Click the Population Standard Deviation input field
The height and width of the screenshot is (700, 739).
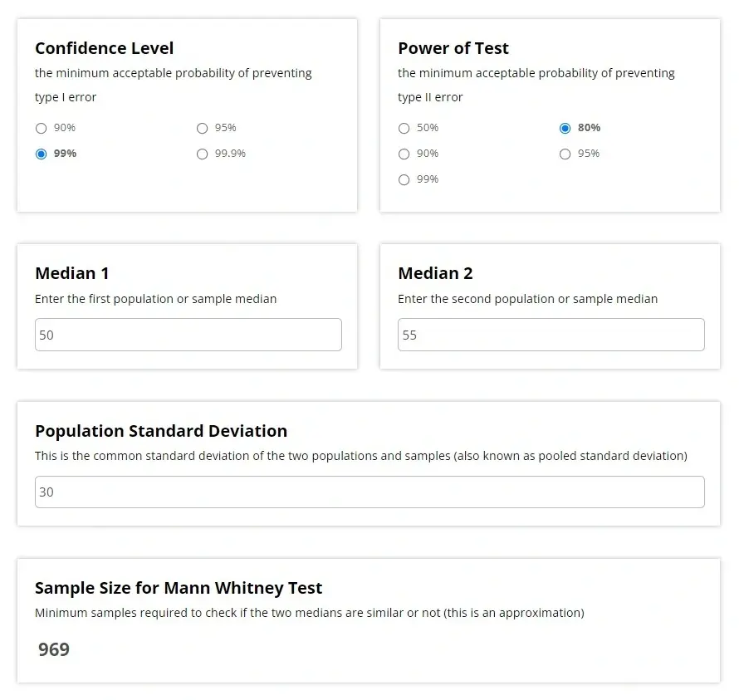(369, 492)
